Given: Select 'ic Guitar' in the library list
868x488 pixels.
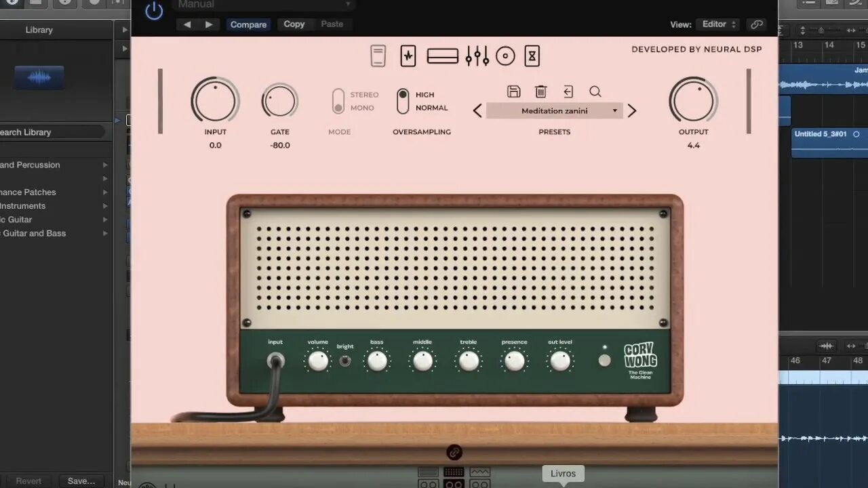Looking at the screenshot, I should pos(16,220).
